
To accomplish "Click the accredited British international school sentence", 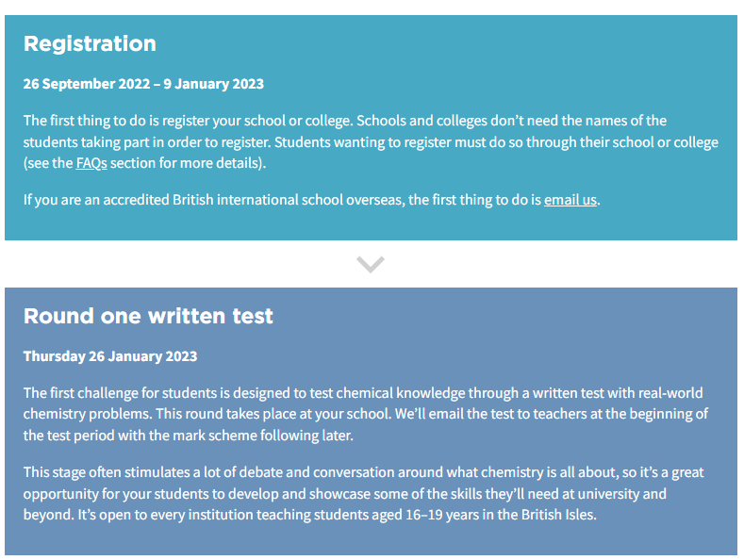I will point(312,200).
